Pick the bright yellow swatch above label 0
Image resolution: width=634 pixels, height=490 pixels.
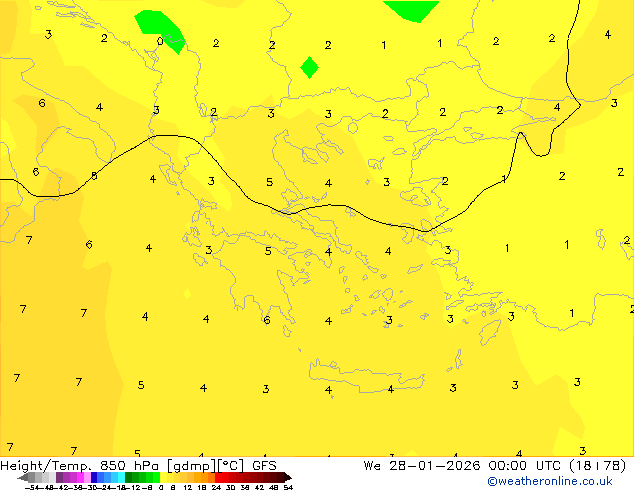pyautogui.click(x=163, y=477)
